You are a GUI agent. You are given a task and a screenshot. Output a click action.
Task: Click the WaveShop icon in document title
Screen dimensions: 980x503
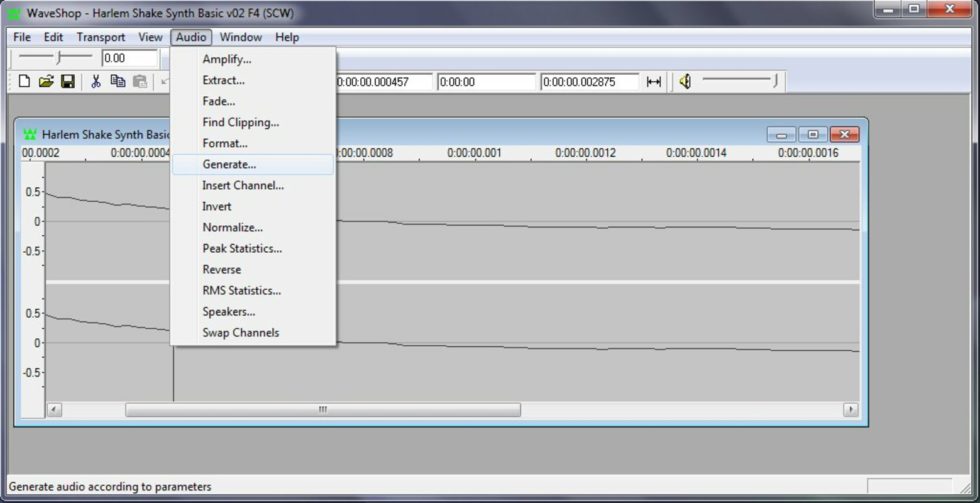[x=30, y=135]
